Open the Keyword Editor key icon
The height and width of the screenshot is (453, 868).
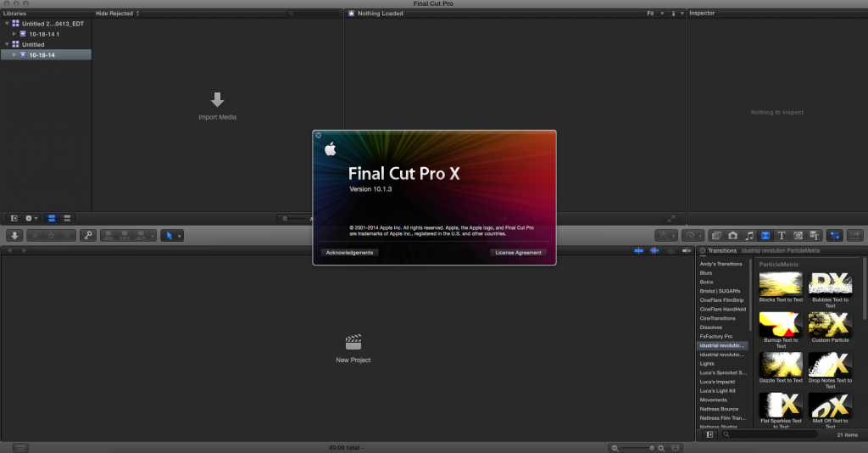[88, 235]
